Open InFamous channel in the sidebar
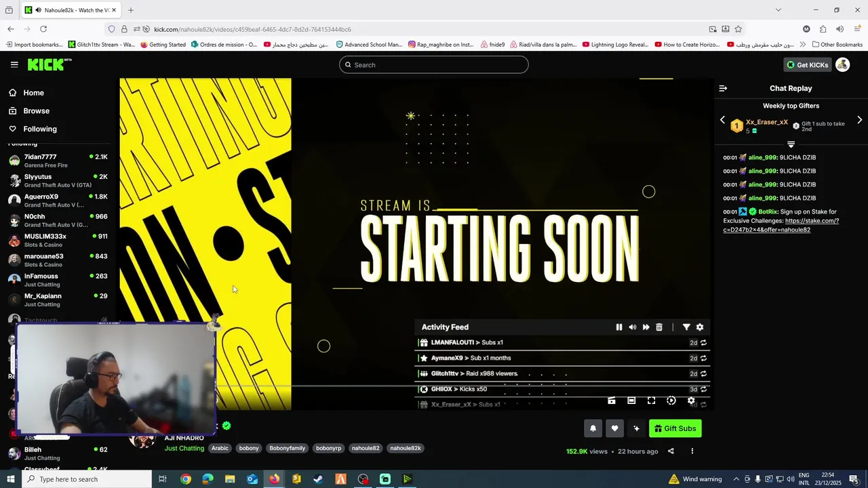This screenshot has height=488, width=868. pos(58,280)
